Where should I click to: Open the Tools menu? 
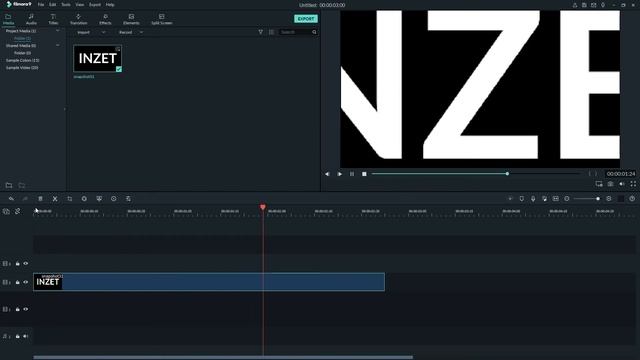click(x=66, y=5)
